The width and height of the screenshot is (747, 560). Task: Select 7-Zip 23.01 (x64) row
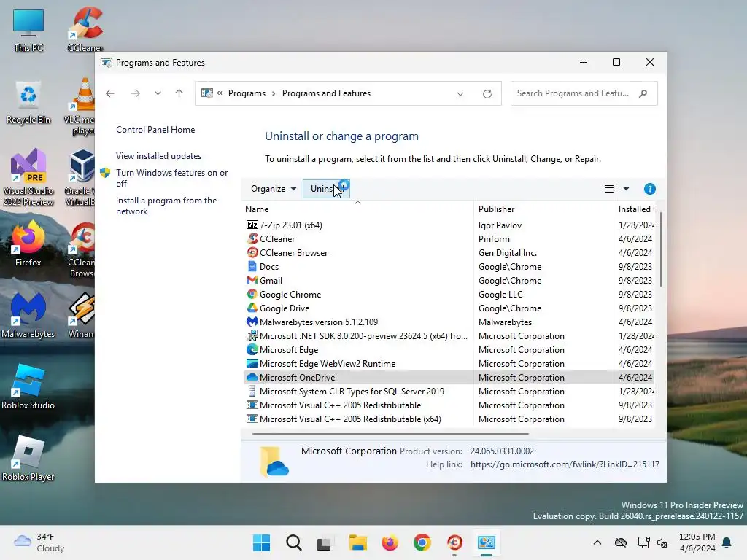click(x=449, y=225)
